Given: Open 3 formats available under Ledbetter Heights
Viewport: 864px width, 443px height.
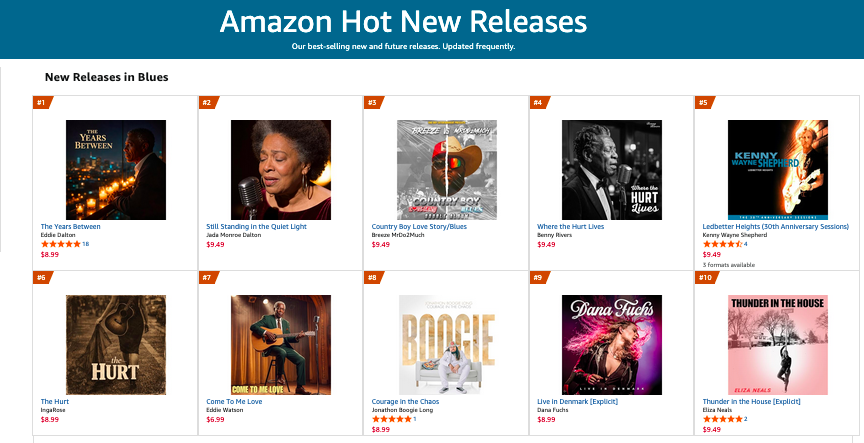Looking at the screenshot, I should (x=728, y=265).
